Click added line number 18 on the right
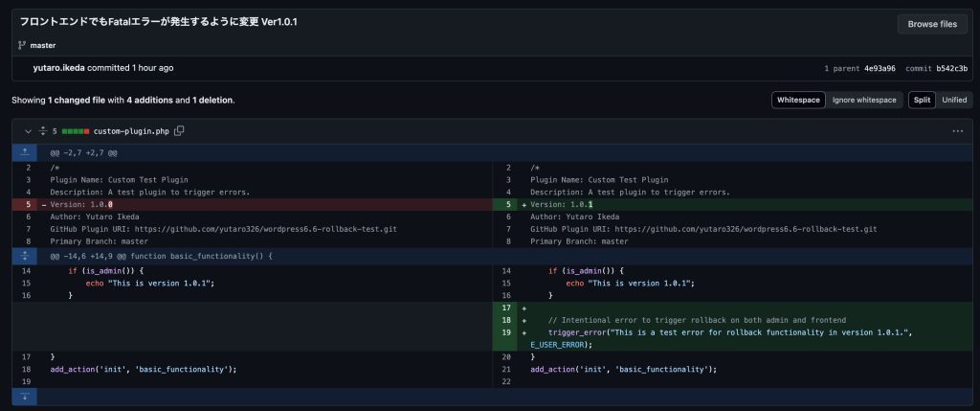Viewport: 980px width, 411px height. (x=504, y=320)
